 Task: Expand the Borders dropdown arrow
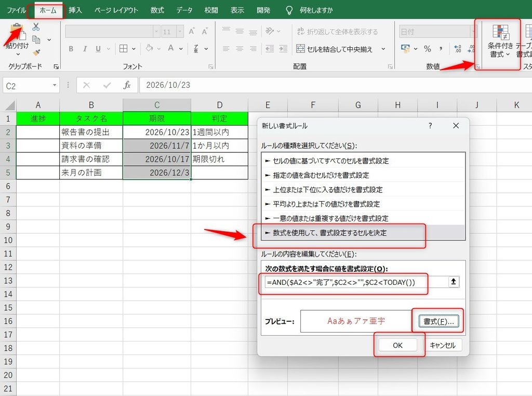click(134, 49)
